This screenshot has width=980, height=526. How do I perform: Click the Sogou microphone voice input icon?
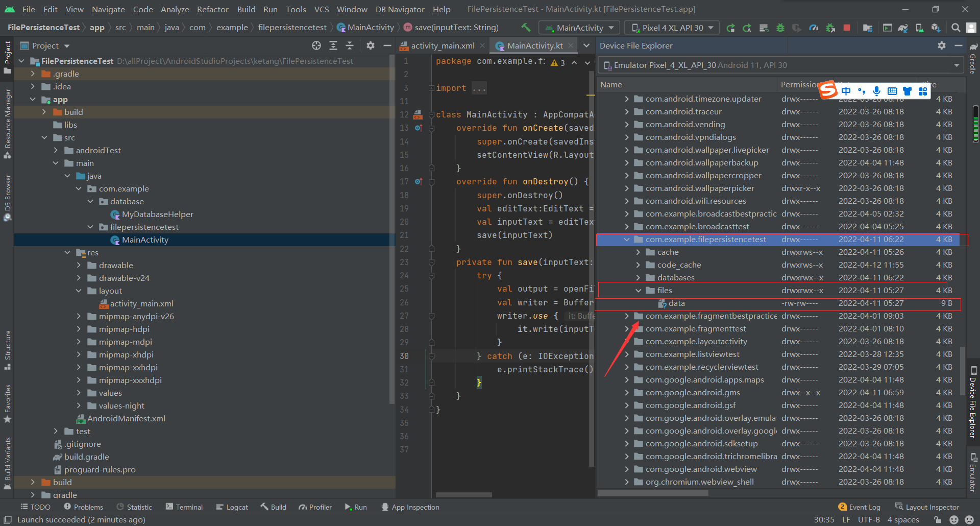(x=876, y=91)
